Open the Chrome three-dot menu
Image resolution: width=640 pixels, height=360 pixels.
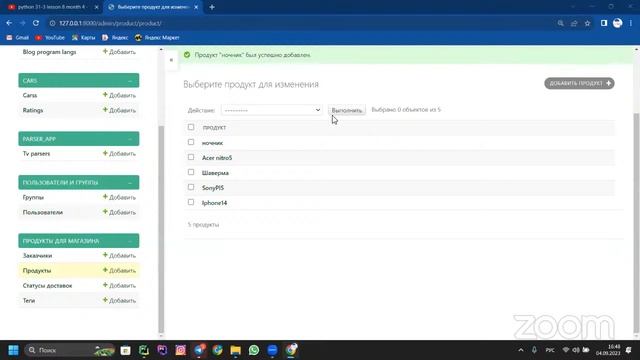[631, 23]
